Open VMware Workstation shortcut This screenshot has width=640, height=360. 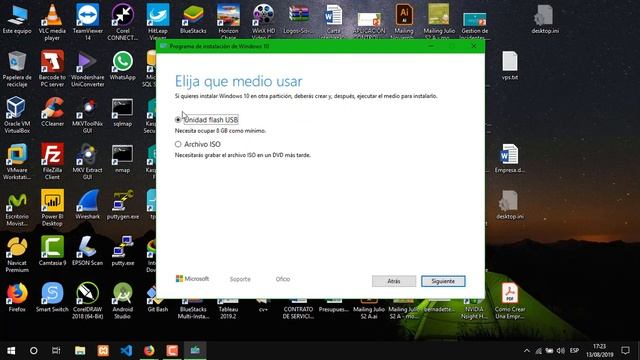pos(17,162)
